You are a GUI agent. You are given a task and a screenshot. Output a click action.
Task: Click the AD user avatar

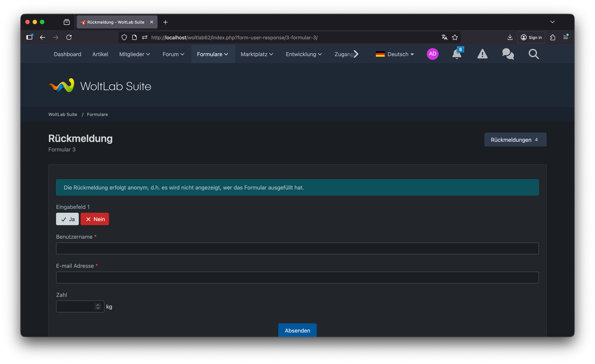pos(432,54)
